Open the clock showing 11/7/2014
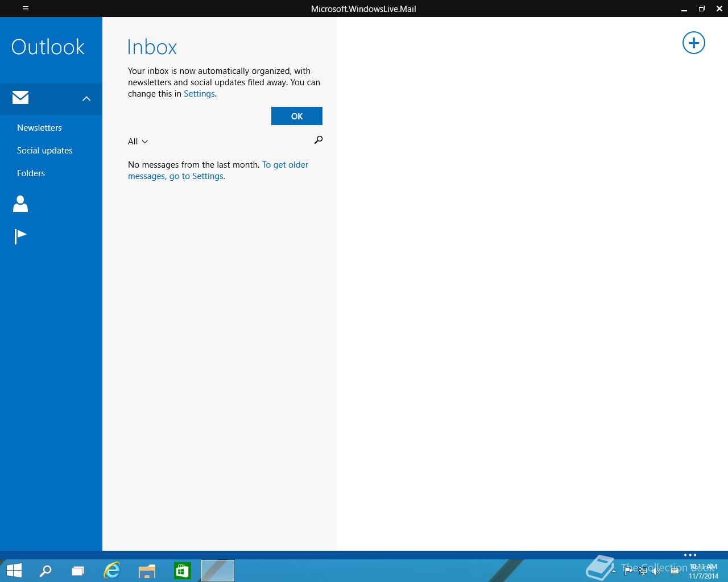 click(x=704, y=571)
